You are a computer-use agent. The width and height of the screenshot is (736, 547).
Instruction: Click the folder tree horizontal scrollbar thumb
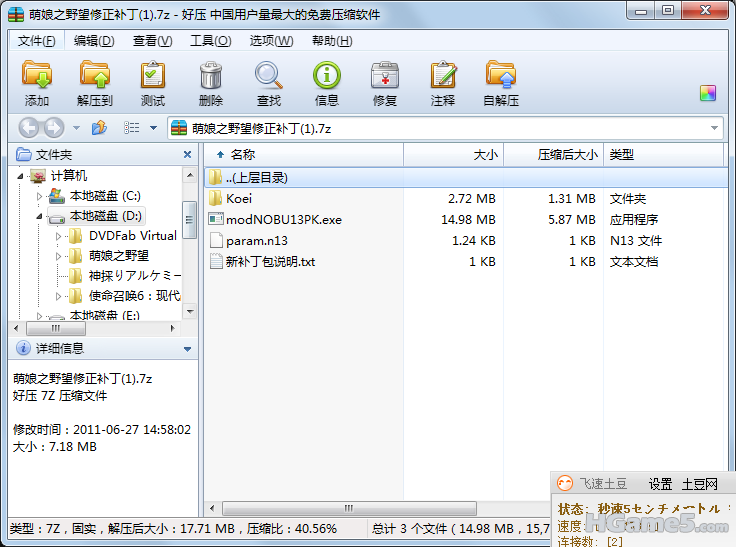56,328
